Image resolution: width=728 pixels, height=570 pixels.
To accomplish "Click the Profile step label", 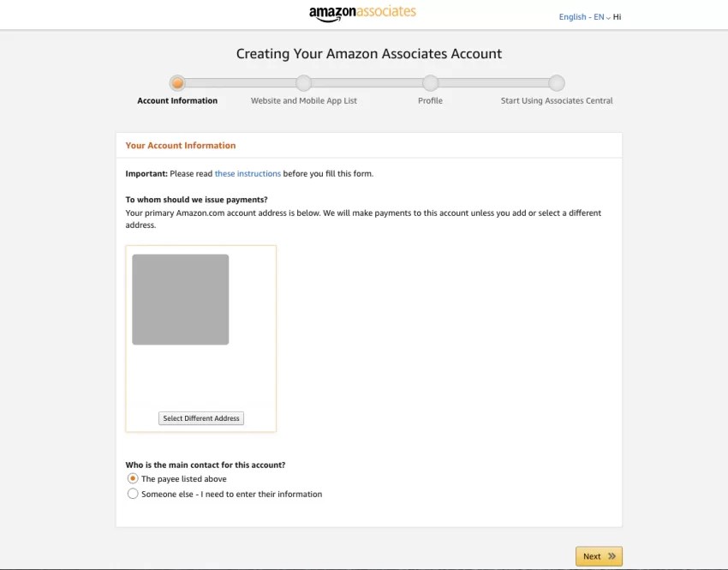I will coord(430,100).
